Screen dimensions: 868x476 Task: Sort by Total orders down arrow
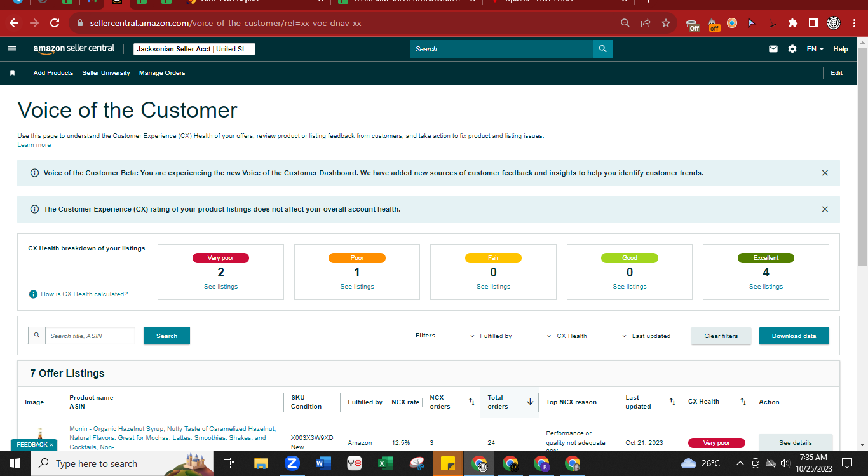(530, 402)
